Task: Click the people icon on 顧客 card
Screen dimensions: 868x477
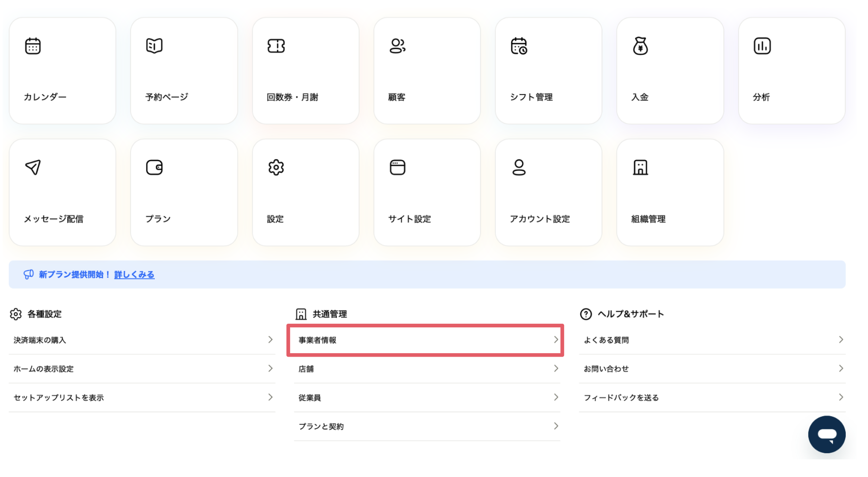Action: tap(397, 46)
